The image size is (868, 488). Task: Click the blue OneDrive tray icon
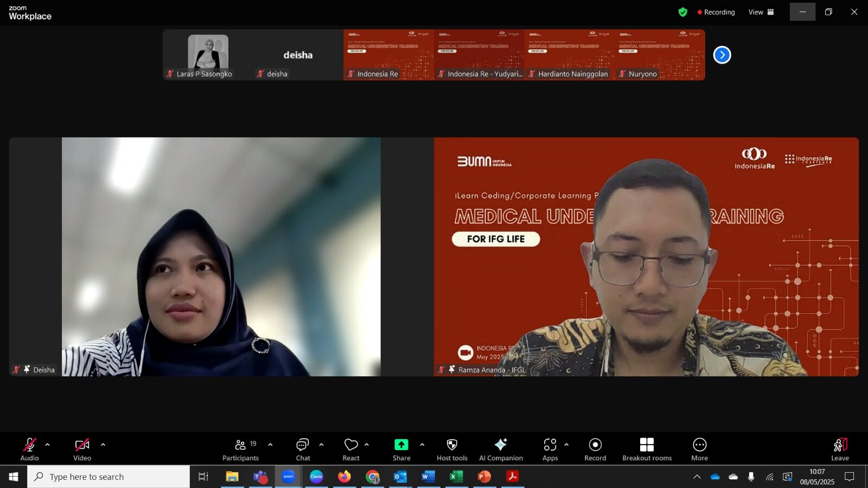pos(715,477)
